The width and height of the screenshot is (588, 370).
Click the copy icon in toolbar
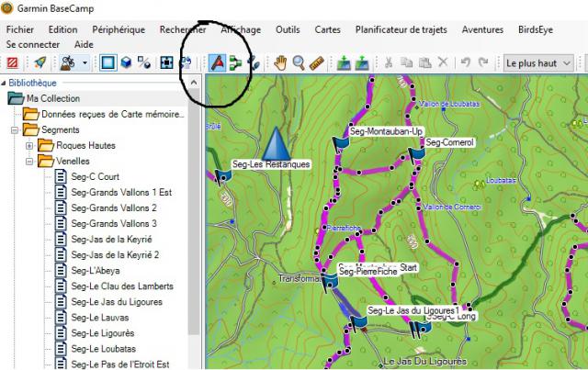(x=406, y=62)
